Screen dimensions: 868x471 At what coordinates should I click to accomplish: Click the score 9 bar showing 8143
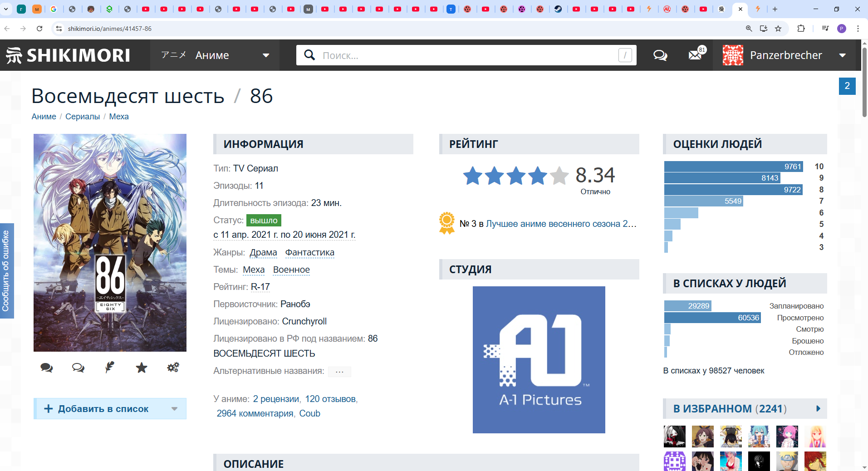tap(722, 178)
